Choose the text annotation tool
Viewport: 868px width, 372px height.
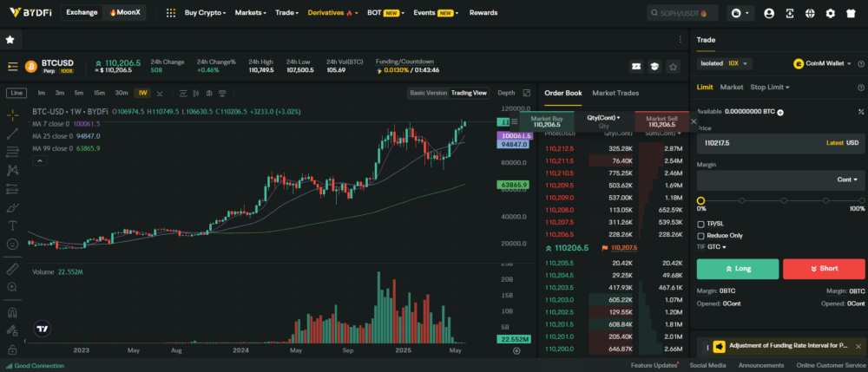click(12, 225)
